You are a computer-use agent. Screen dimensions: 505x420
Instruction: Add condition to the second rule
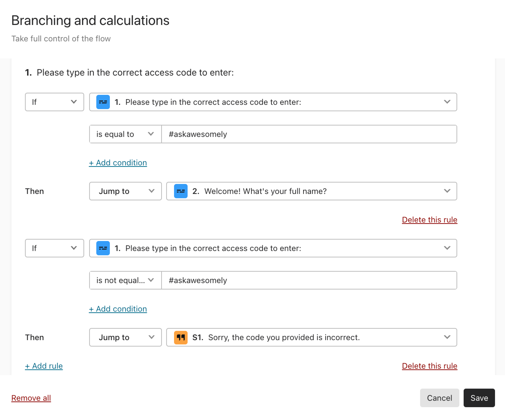coord(118,309)
